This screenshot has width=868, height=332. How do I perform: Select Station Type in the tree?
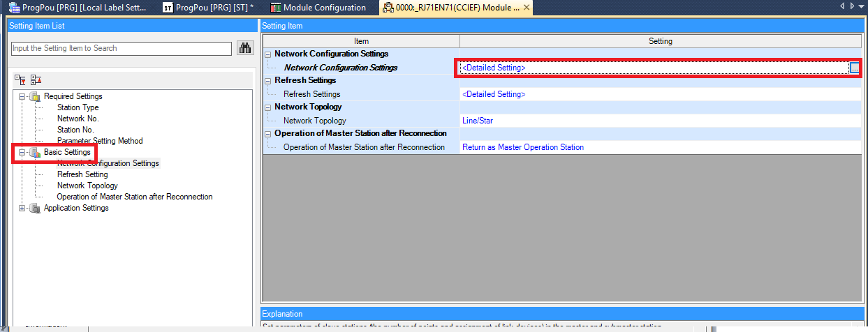click(78, 107)
